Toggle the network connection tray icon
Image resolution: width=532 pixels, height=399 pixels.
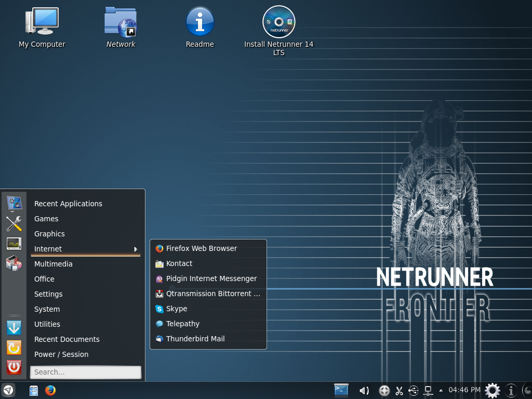point(428,390)
